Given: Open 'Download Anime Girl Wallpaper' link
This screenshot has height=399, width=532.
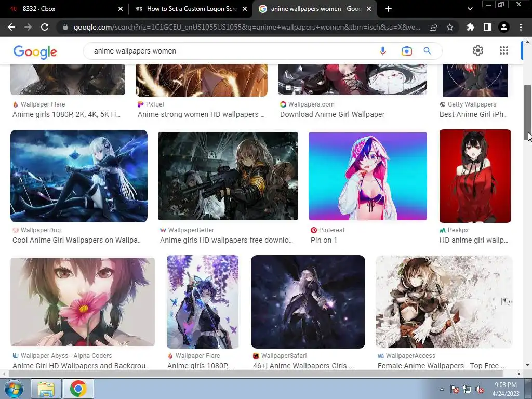Looking at the screenshot, I should [332, 114].
